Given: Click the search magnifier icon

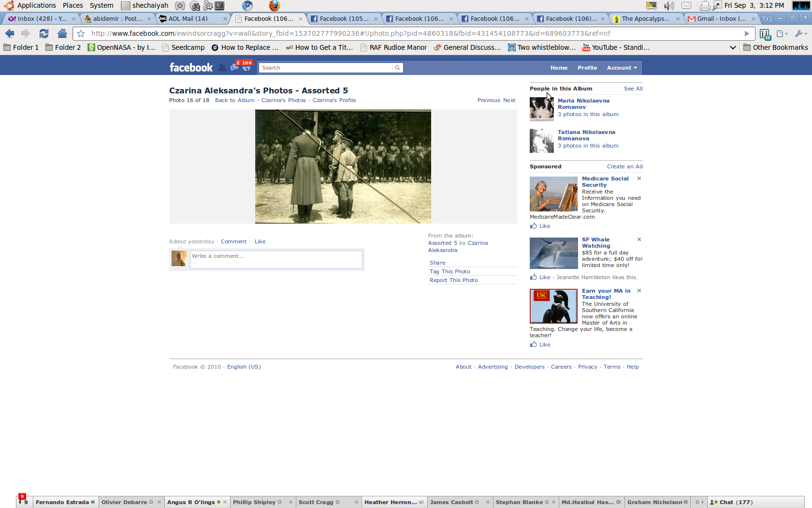Looking at the screenshot, I should point(397,68).
